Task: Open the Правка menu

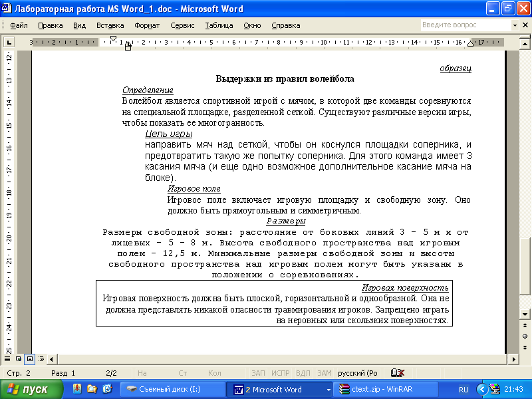Action: point(51,25)
